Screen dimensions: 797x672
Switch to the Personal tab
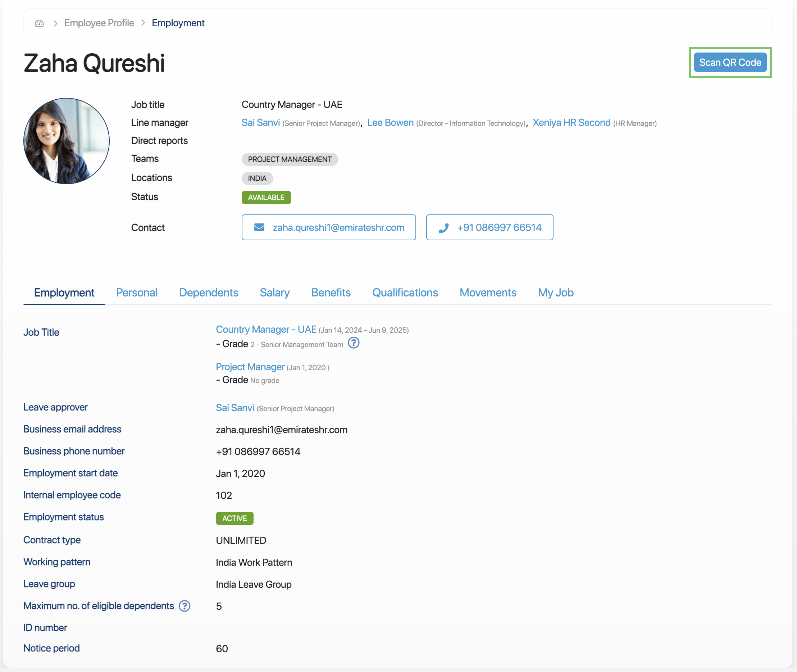point(137,292)
